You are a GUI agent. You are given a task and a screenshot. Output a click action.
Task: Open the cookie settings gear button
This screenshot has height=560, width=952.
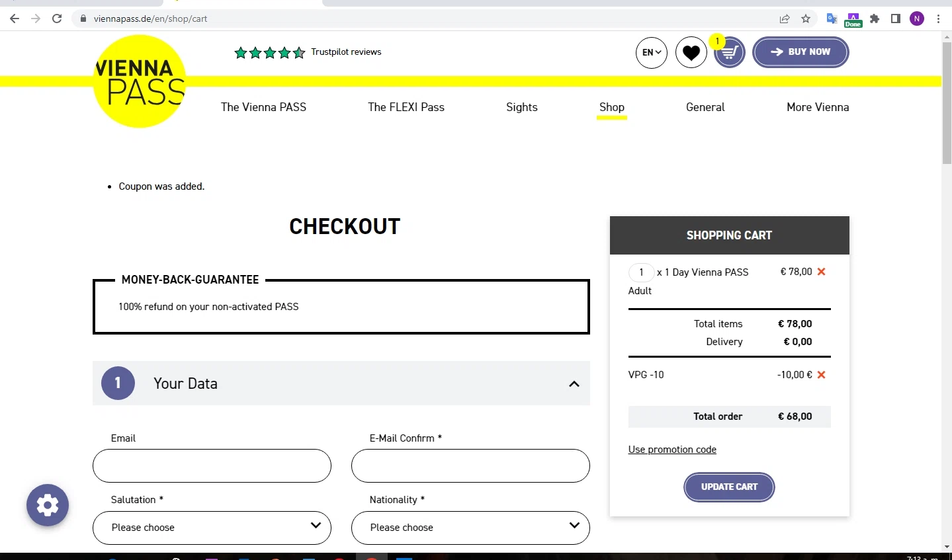tap(48, 506)
